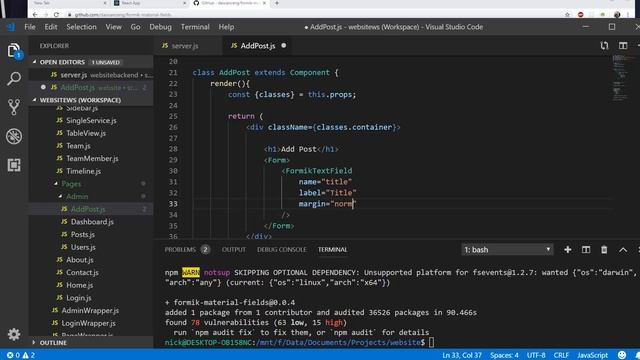Open a new browser tab with plus
The height and width of the screenshot is (360, 640).
click(x=277, y=3)
